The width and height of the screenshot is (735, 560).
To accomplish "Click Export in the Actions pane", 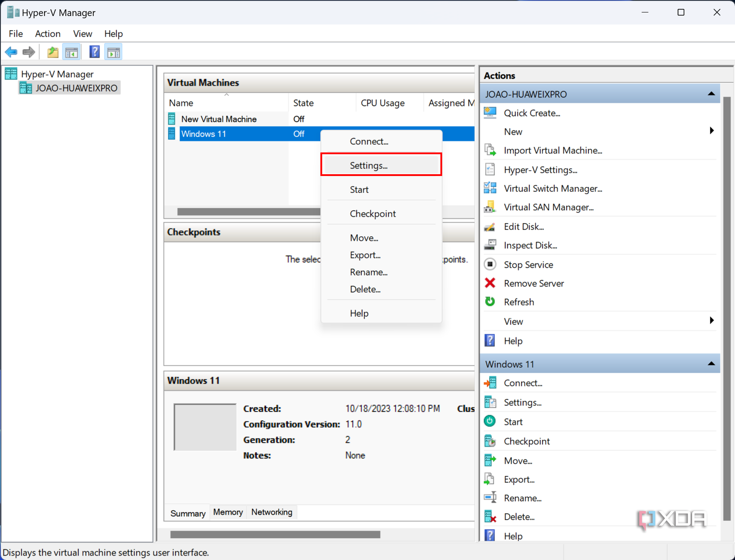I will pyautogui.click(x=519, y=479).
